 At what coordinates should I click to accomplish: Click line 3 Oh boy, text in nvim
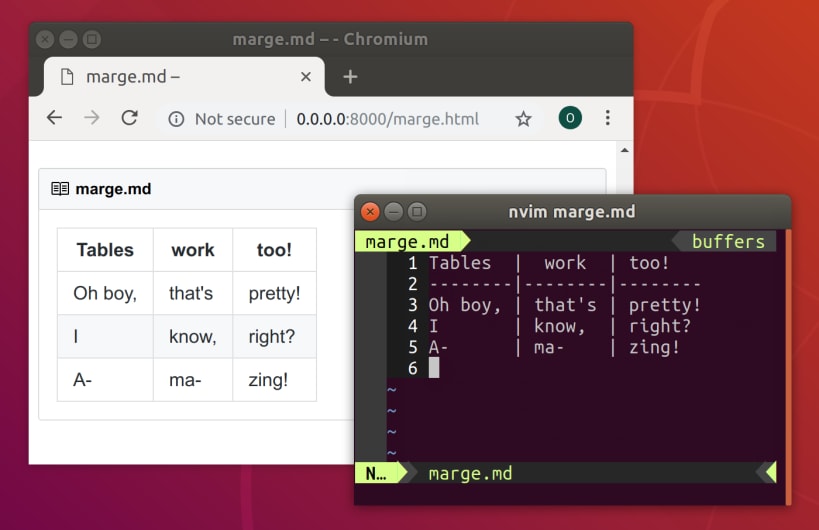[x=465, y=305]
